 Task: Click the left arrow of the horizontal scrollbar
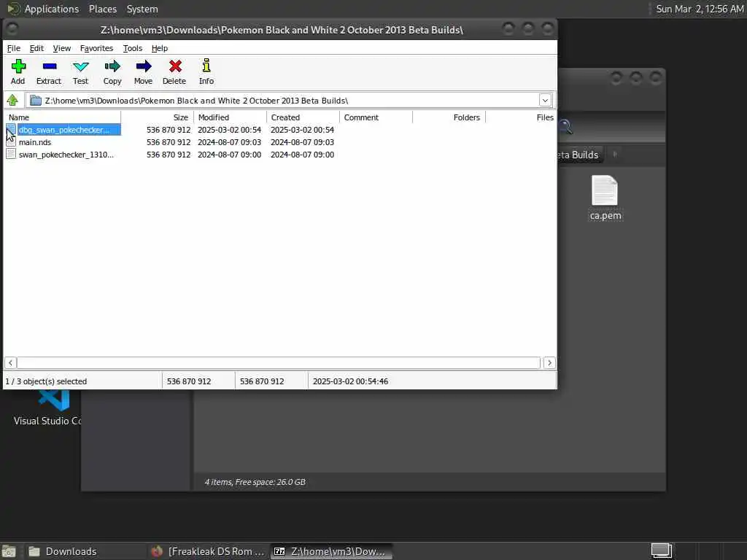[x=10, y=363]
